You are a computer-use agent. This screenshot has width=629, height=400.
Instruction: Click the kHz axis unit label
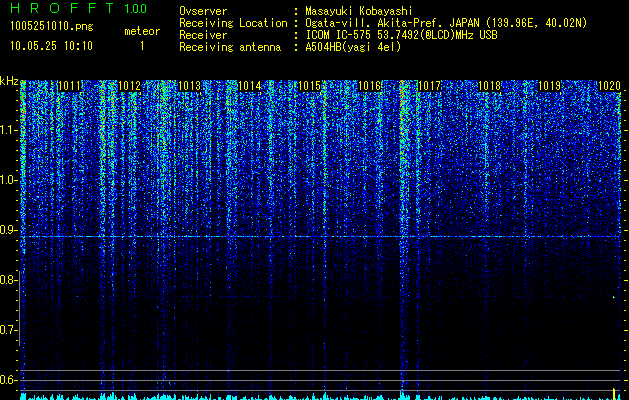(9, 81)
